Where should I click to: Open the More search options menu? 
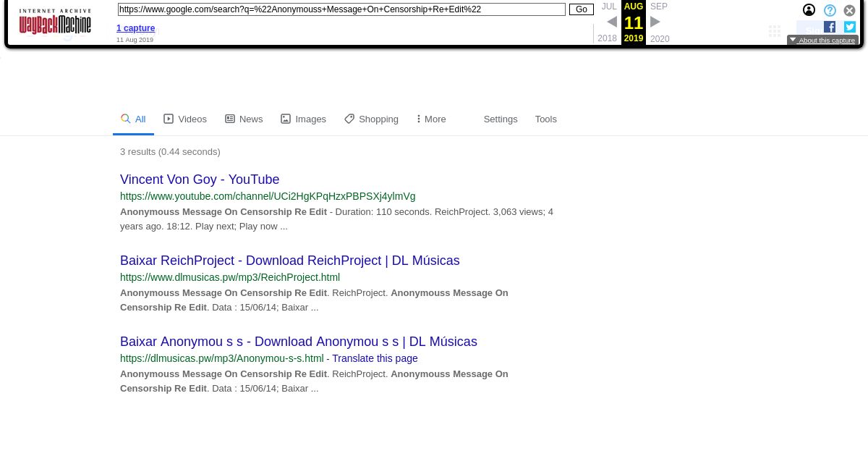[431, 119]
